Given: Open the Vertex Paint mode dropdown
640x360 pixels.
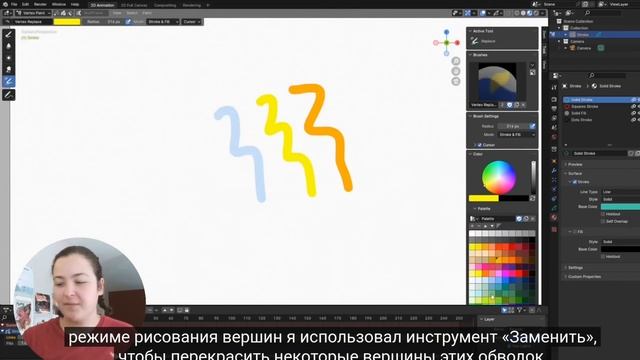Looking at the screenshot, I should coord(33,13).
